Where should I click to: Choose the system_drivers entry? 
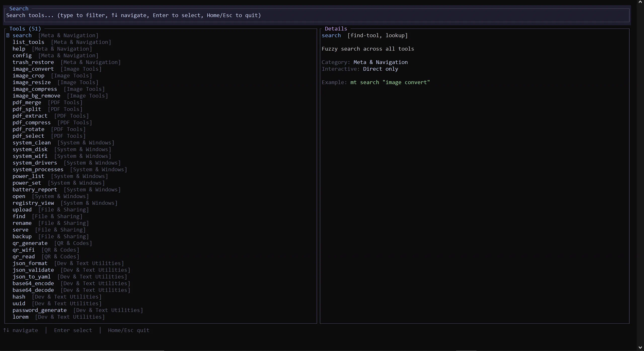(x=161, y=163)
